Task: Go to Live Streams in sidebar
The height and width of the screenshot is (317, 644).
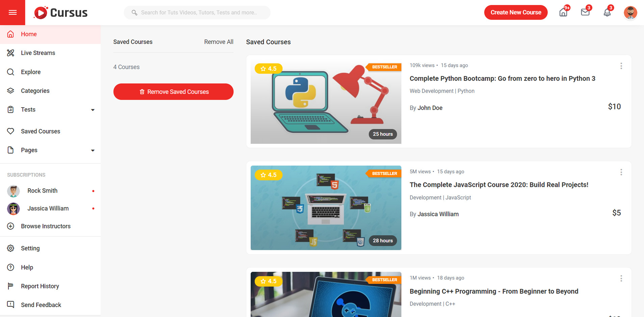Action: click(x=38, y=53)
